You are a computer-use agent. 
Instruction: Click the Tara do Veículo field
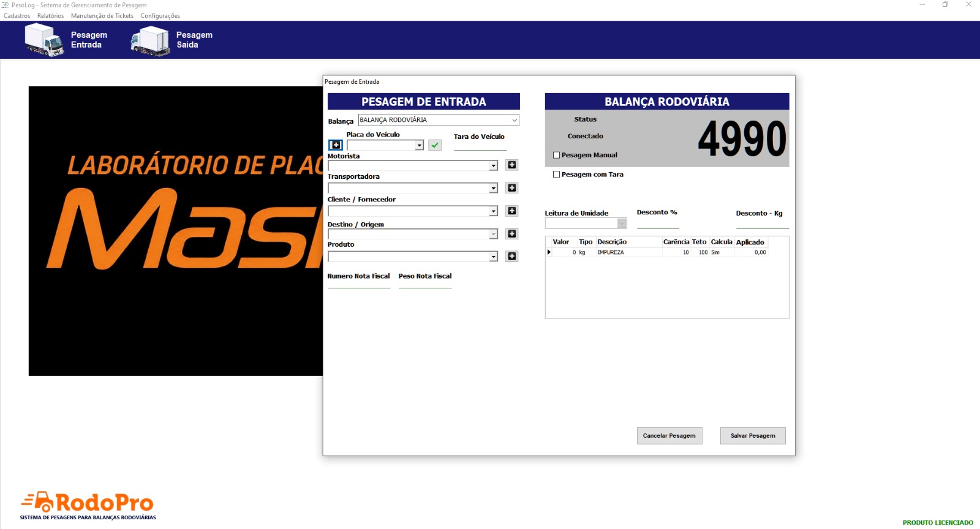(x=480, y=146)
